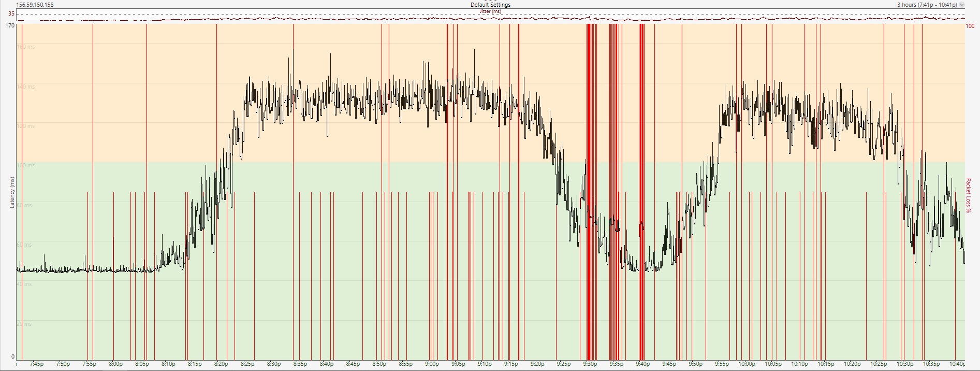Click the 0 value on latency axis
The width and height of the screenshot is (980, 371).
[13, 356]
